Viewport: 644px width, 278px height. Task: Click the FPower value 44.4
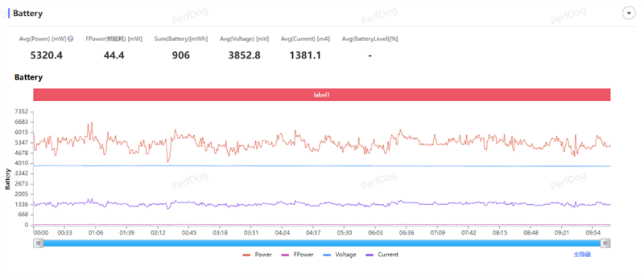tap(114, 55)
